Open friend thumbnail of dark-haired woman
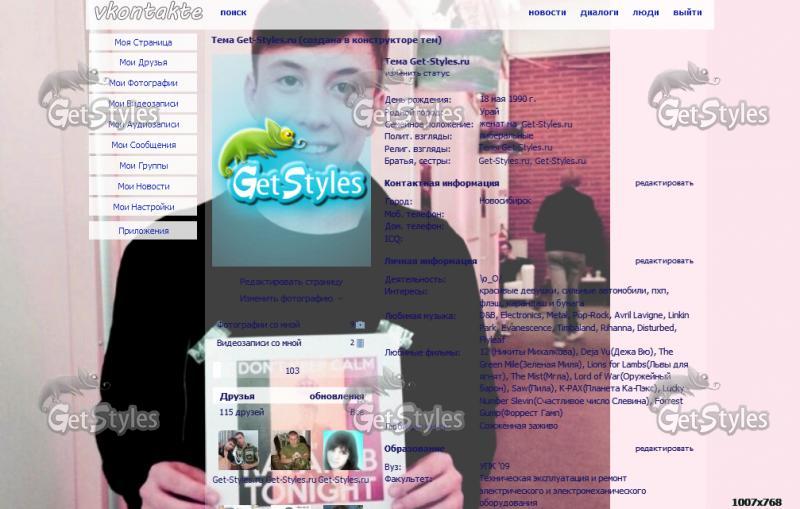This screenshot has width=800, height=509. coord(343,450)
